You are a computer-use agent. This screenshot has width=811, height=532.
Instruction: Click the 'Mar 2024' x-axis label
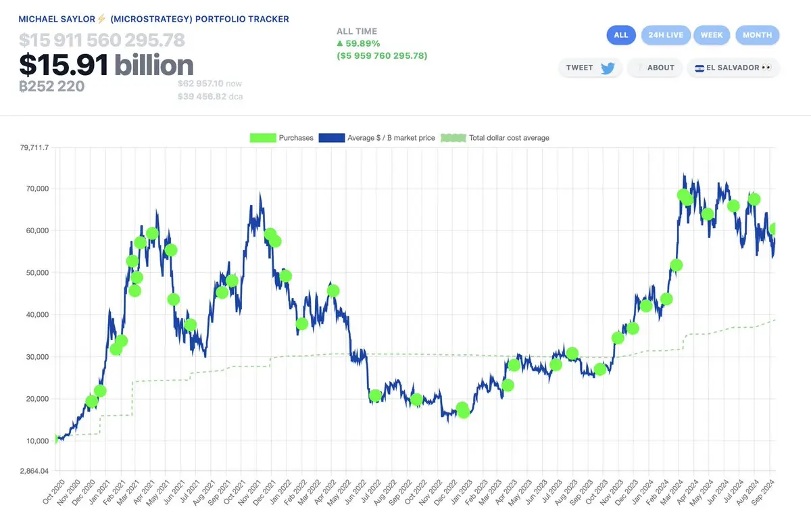[672, 491]
